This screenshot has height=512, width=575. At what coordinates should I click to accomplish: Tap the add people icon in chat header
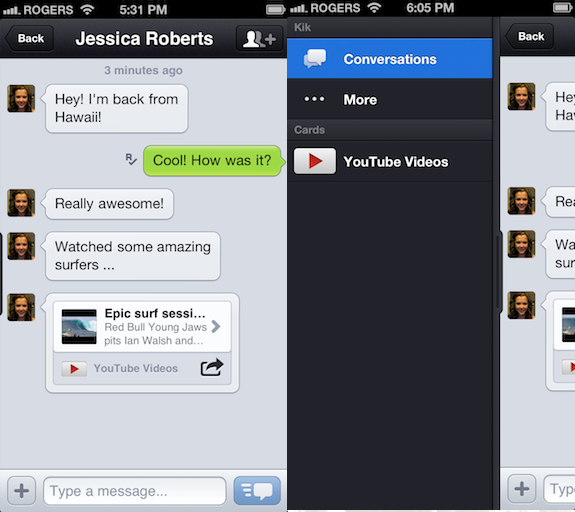(260, 38)
